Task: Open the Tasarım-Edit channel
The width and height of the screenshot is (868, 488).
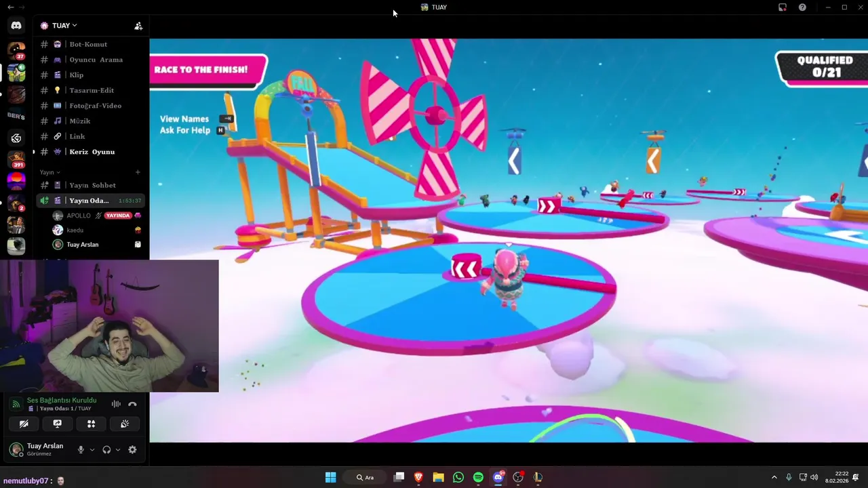Action: pos(90,90)
